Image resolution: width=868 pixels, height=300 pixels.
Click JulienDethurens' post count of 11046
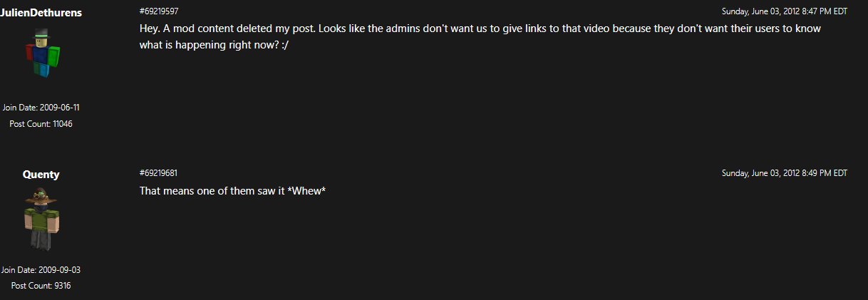point(41,124)
